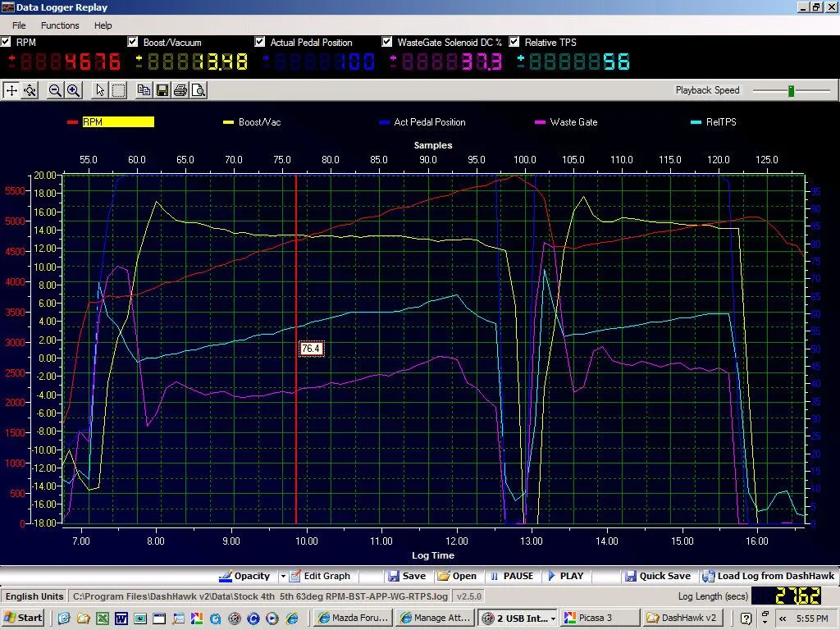The image size is (840, 630).
Task: Select the arrow pointer tool
Action: point(100,90)
